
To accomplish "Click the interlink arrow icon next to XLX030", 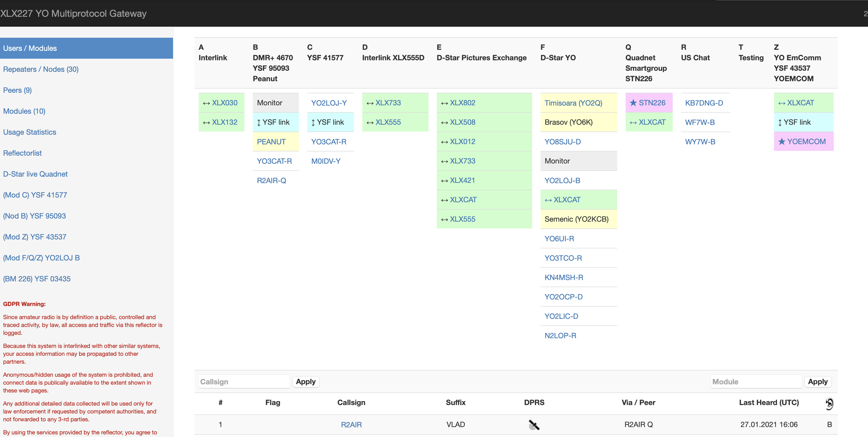I will point(206,103).
